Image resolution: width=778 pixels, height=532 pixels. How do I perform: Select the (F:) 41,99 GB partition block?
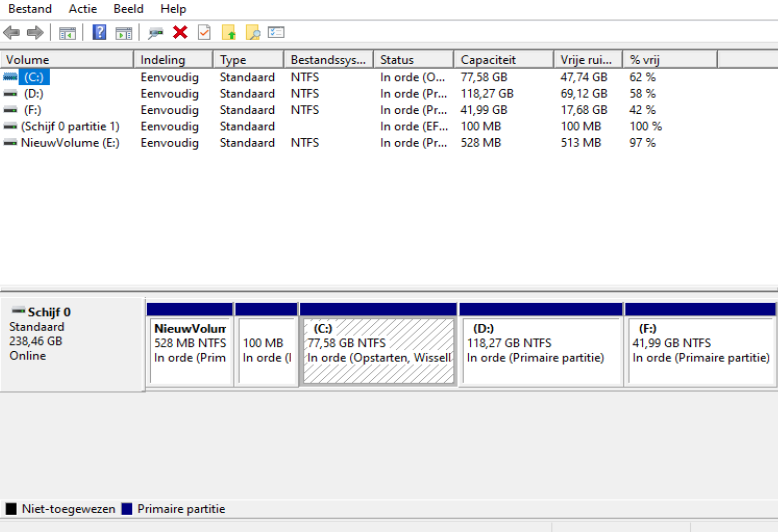[x=700, y=351]
